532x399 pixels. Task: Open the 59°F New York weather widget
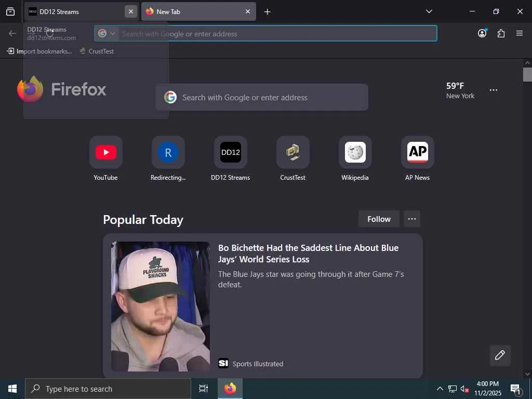tap(460, 90)
